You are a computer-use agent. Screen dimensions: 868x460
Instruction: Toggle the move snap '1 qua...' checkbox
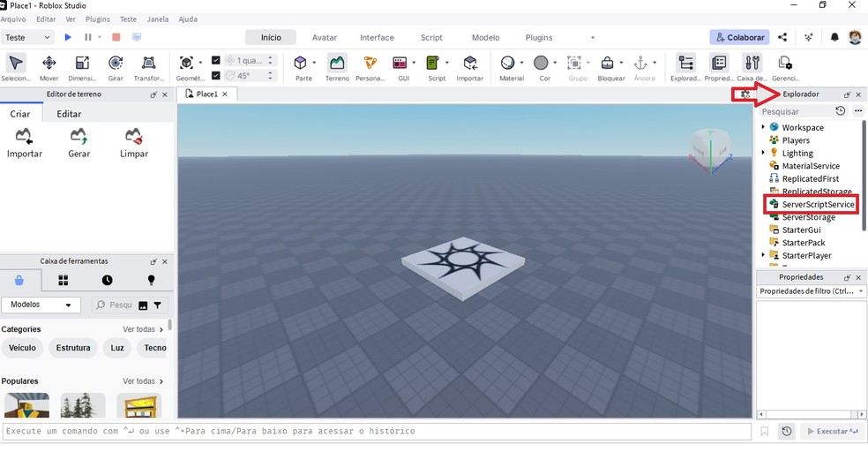coord(216,60)
